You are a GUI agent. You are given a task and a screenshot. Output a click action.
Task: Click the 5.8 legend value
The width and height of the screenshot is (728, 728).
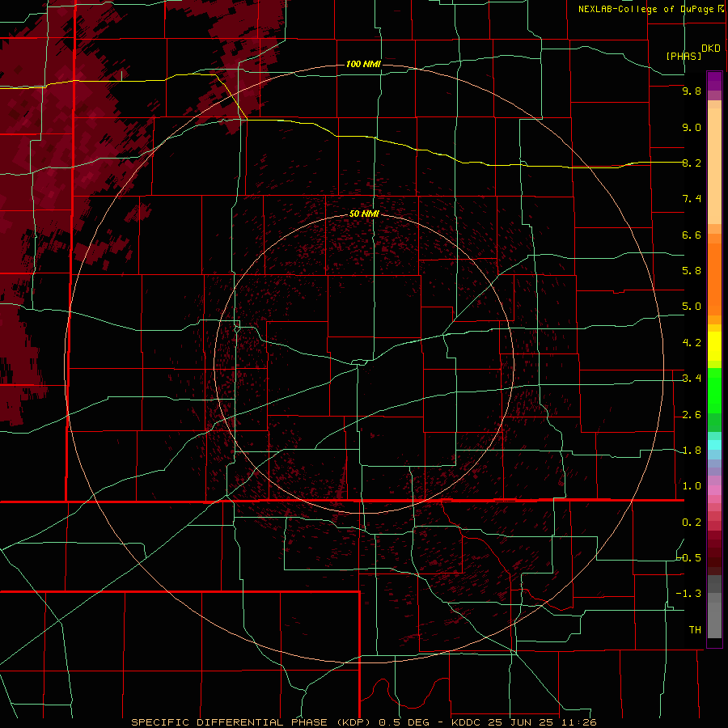coord(692,271)
